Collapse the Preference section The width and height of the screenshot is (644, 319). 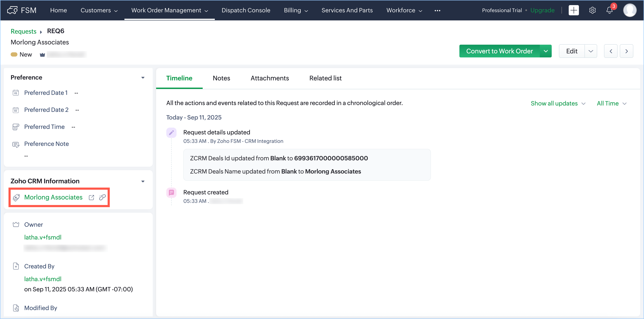(143, 78)
